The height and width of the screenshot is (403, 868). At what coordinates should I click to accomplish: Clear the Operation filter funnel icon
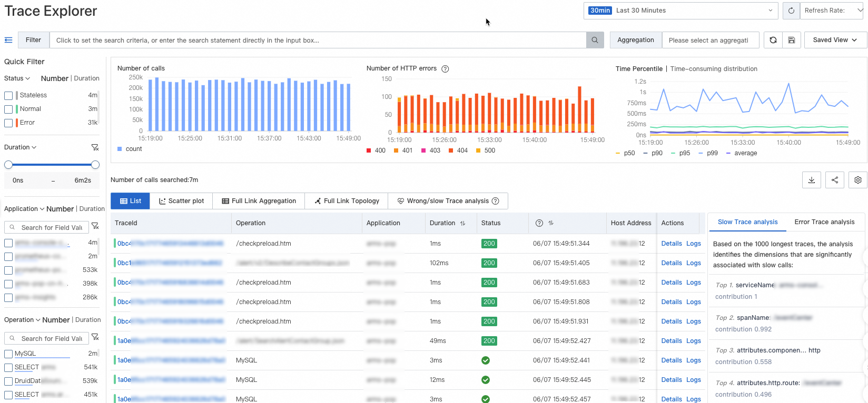point(95,337)
